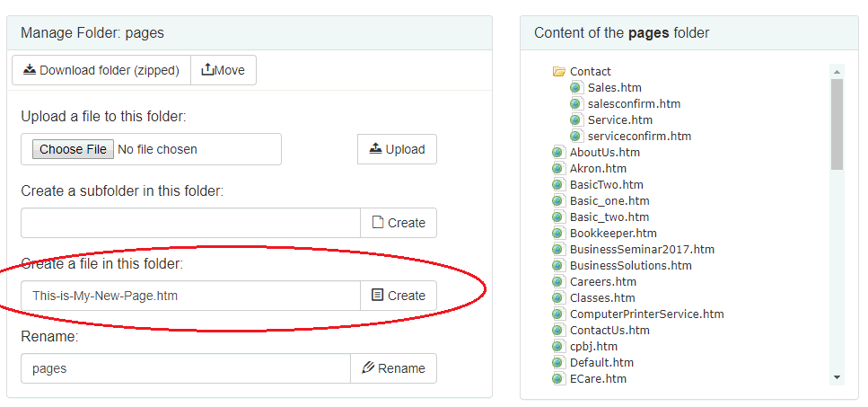Screen dimensions: 868x407
Task: Click the icon next to ContactUs.htm
Action: coord(558,331)
